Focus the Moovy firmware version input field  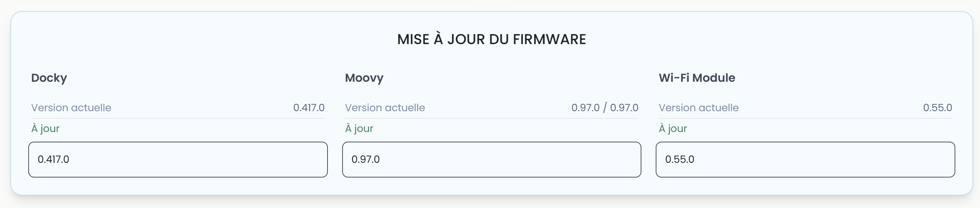click(x=491, y=159)
